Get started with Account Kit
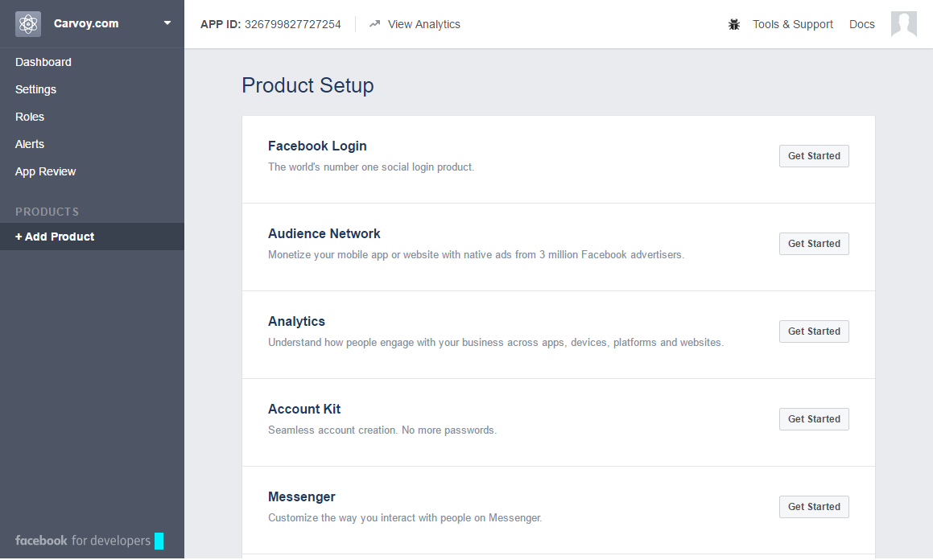Screen dimensions: 933x560 pos(814,418)
